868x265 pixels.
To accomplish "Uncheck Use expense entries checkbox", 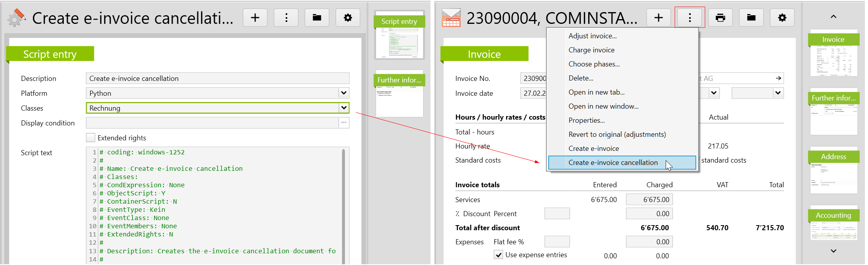I will [x=498, y=255].
